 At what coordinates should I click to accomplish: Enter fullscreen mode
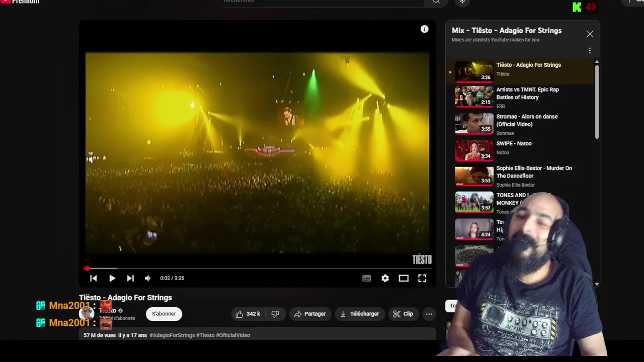point(422,278)
